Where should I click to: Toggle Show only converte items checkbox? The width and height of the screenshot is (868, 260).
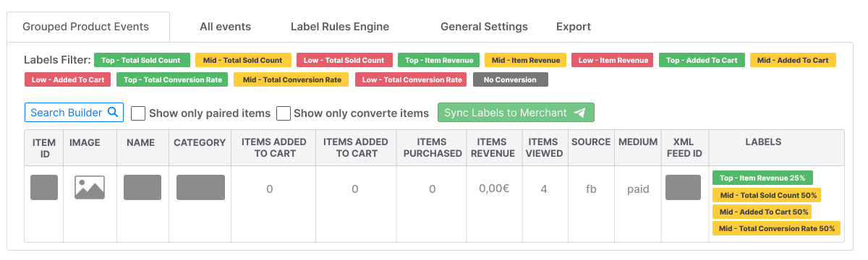pos(284,113)
